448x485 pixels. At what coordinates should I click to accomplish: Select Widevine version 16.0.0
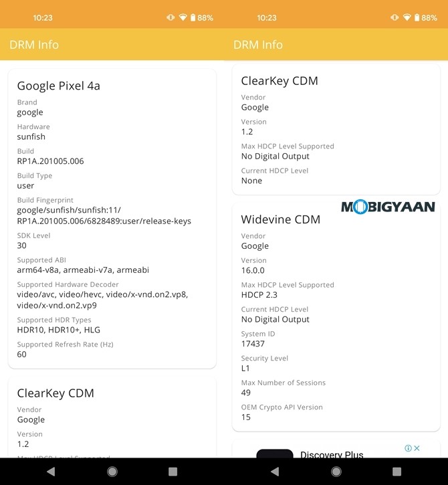pos(253,270)
